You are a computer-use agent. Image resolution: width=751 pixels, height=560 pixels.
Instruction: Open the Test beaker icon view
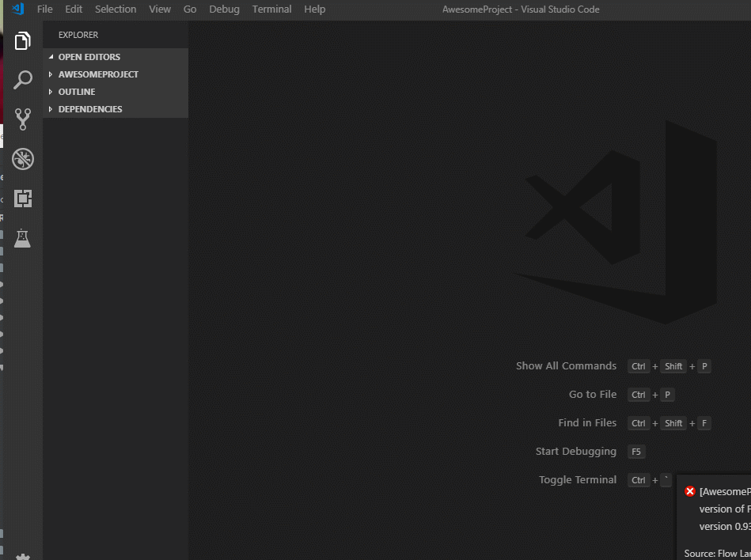point(22,238)
